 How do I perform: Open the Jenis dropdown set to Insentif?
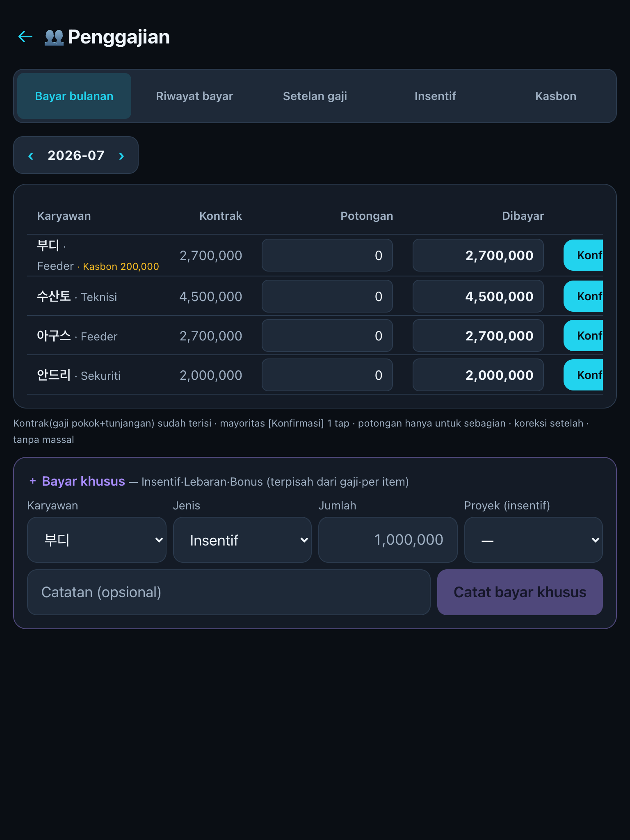(x=242, y=540)
